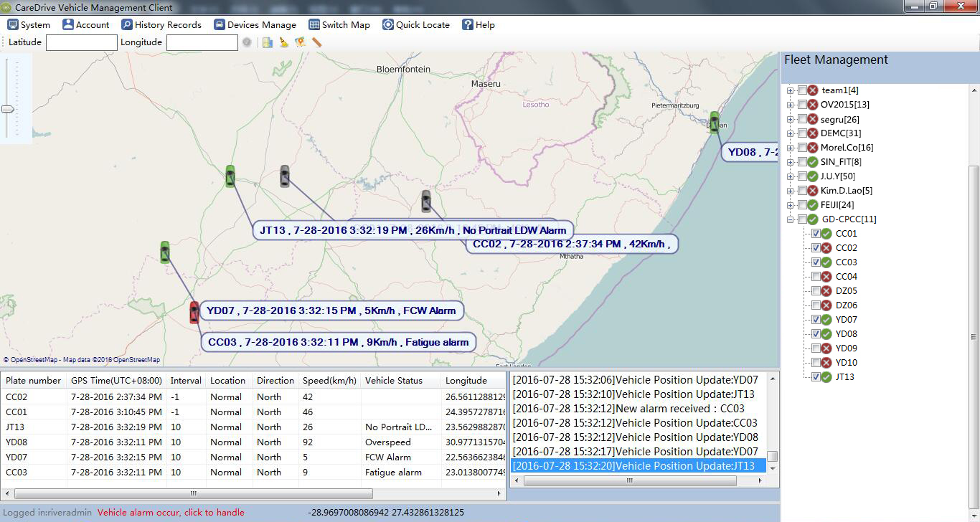980x522 pixels.
Task: Select the YD08 Overspeed table row
Action: pos(254,442)
